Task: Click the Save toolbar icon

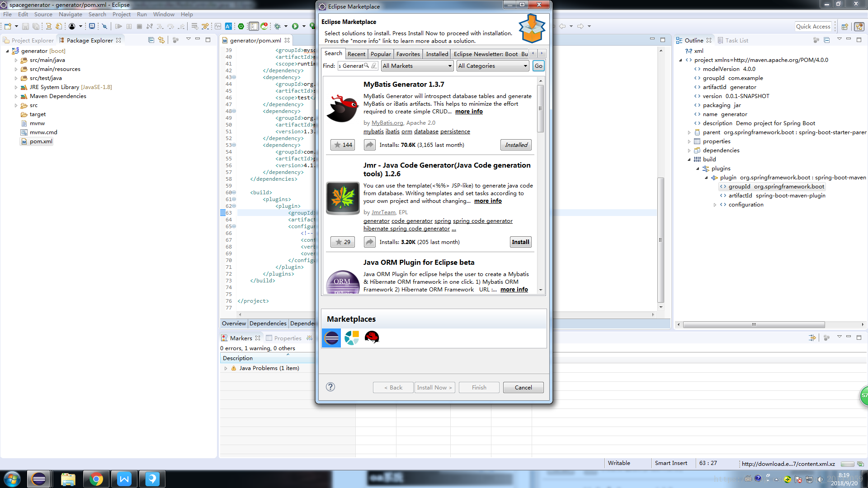Action: (x=25, y=26)
